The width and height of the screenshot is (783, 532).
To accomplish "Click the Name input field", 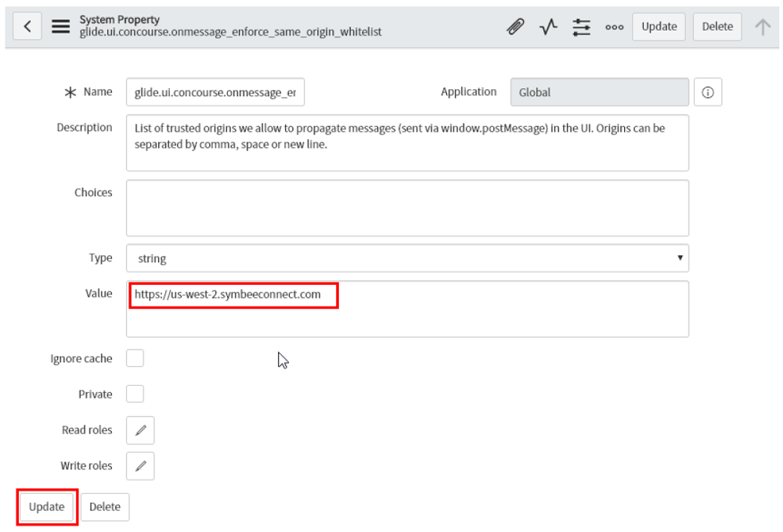I will (215, 92).
